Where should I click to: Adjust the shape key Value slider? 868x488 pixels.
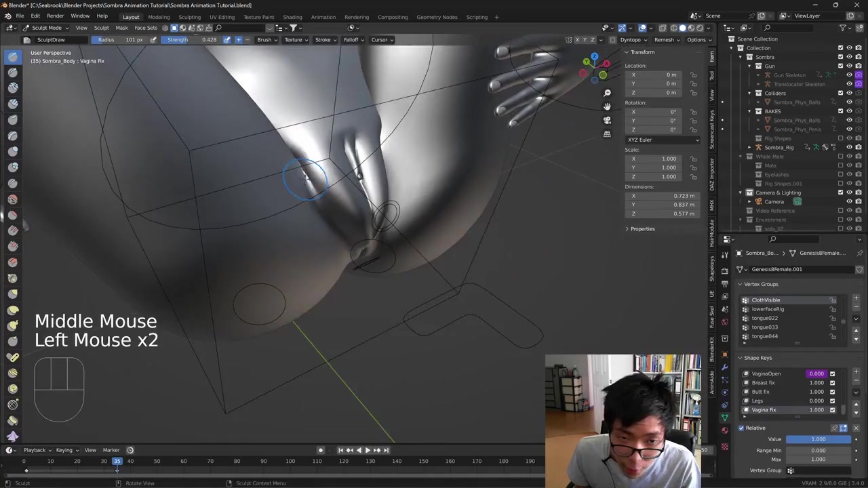(x=818, y=439)
